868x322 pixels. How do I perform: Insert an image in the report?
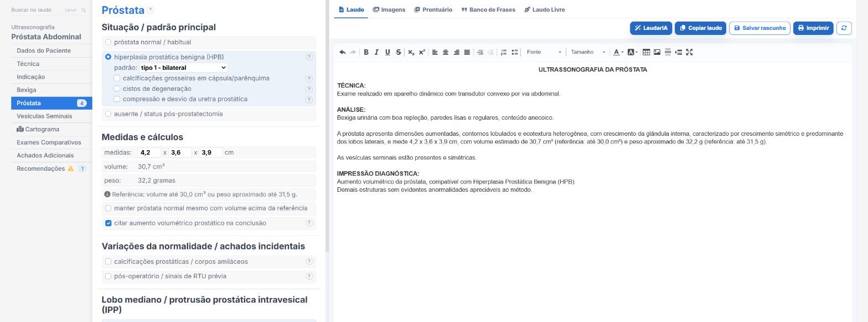(657, 52)
